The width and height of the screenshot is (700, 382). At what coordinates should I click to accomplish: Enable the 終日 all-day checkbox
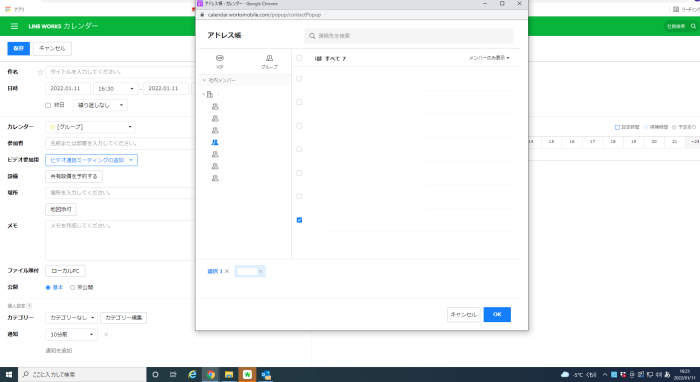48,105
